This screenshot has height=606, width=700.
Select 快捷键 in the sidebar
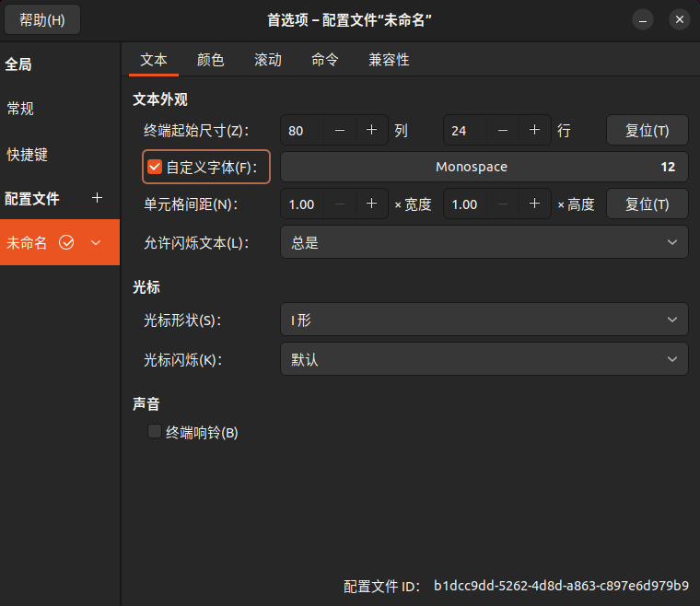60,155
